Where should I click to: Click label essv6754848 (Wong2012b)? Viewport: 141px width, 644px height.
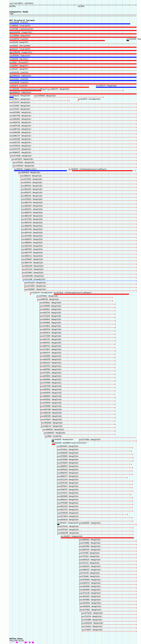coord(45,96)
